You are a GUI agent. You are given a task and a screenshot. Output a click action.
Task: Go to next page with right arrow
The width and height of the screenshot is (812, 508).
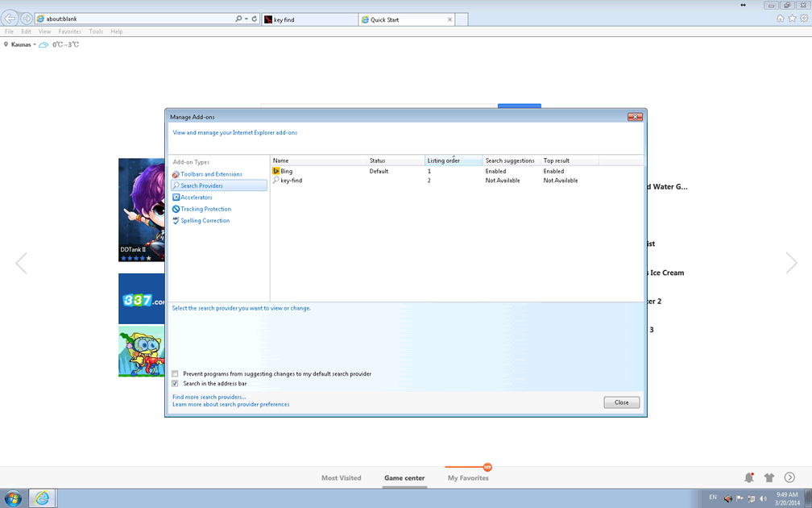click(791, 263)
